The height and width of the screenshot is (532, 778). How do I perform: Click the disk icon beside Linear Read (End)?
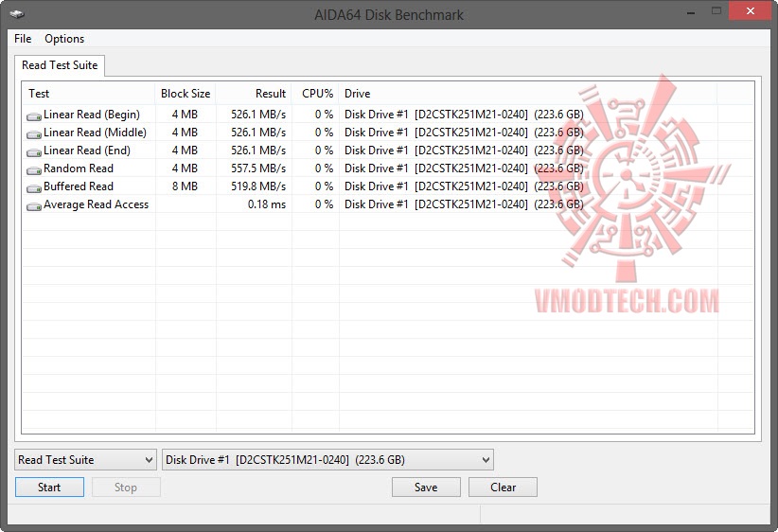click(34, 152)
